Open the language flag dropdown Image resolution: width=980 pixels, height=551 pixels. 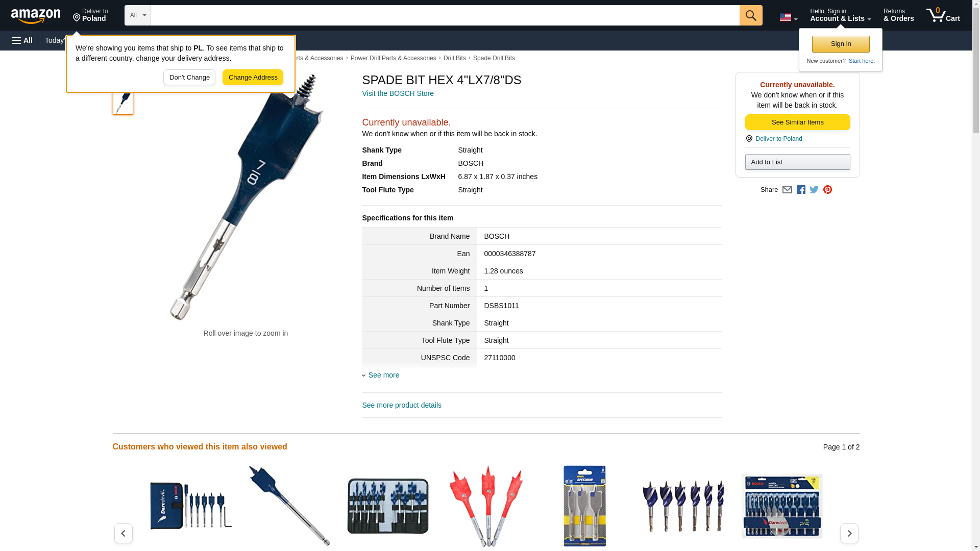788,17
